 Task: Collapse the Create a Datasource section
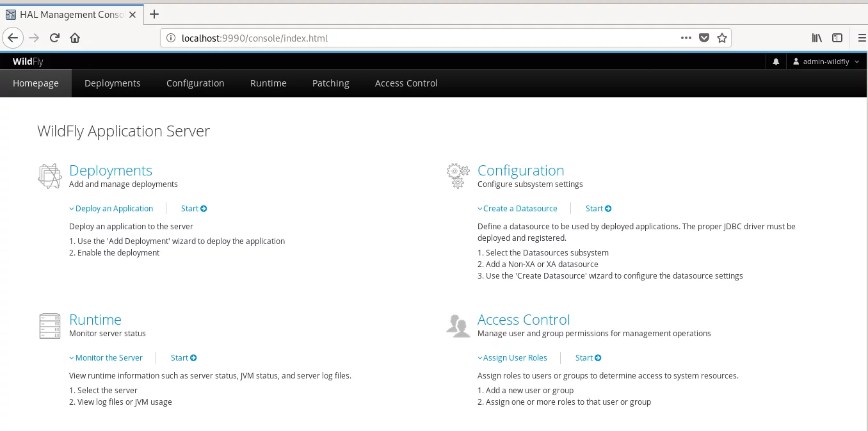tap(517, 208)
